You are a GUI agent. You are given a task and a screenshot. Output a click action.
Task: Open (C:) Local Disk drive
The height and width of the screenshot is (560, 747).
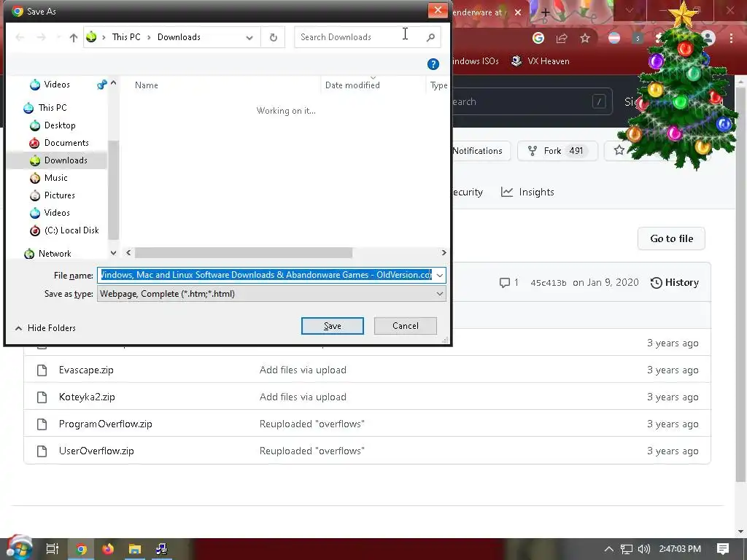click(x=71, y=230)
